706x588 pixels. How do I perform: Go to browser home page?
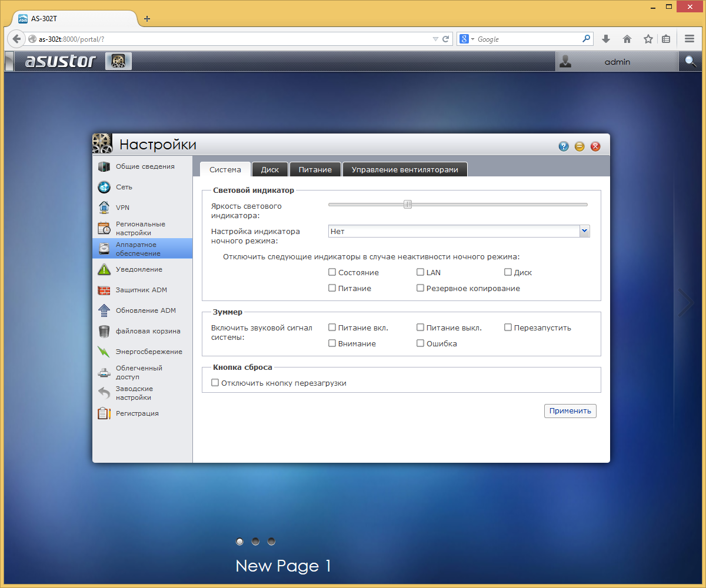[627, 39]
